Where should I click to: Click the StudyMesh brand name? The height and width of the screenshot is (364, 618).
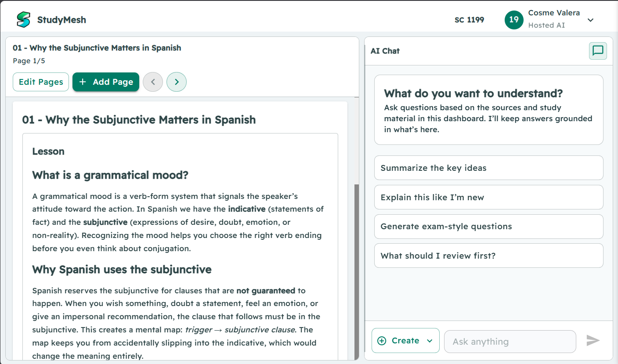click(x=61, y=20)
